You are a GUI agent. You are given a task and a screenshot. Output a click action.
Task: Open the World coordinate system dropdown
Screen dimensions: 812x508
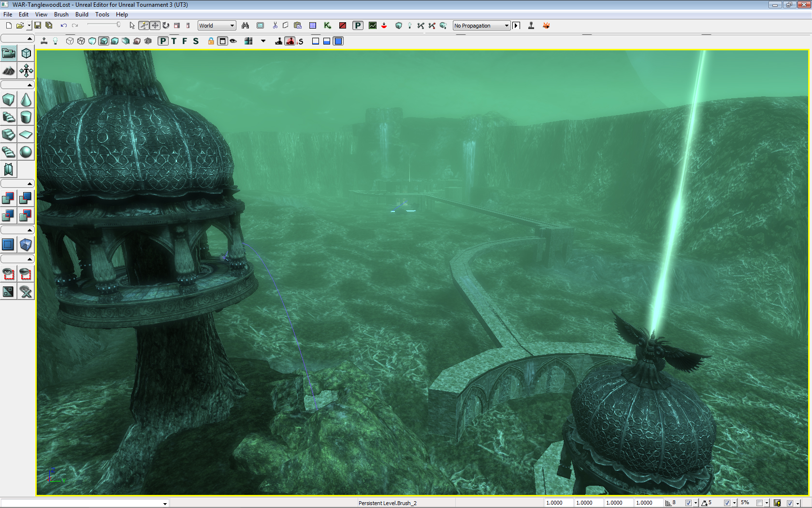coord(217,26)
